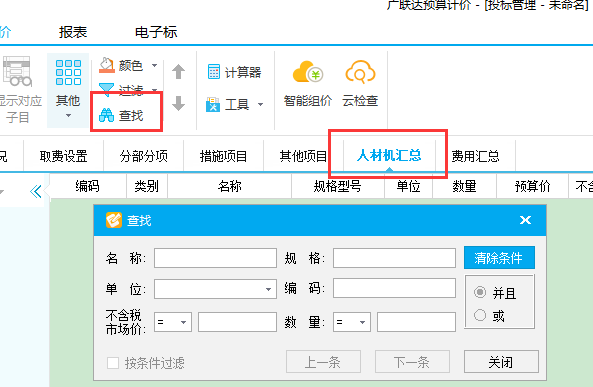The height and width of the screenshot is (387, 593).
Task: Click the 上一条 button
Action: tap(323, 362)
